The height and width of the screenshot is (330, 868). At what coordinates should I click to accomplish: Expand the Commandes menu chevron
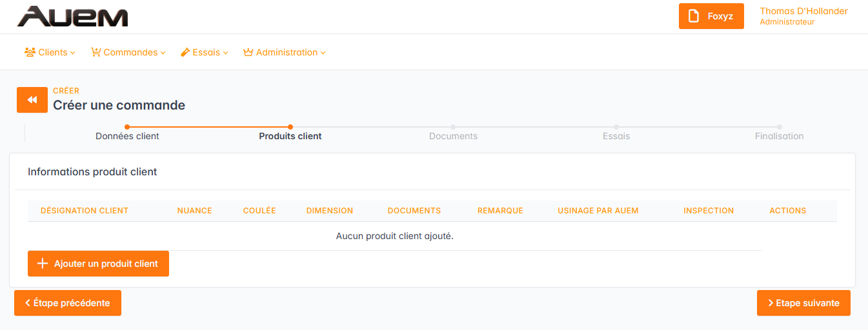tap(163, 53)
